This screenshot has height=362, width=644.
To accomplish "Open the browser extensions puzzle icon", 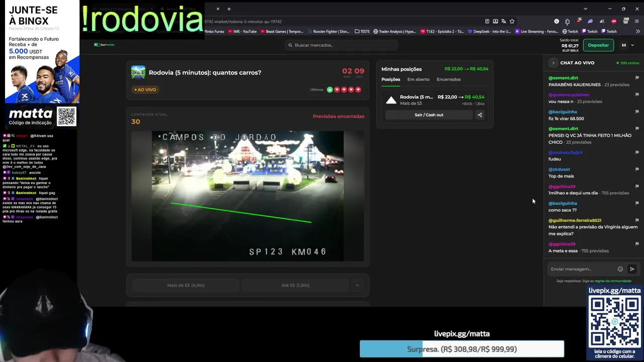I will (x=567, y=21).
